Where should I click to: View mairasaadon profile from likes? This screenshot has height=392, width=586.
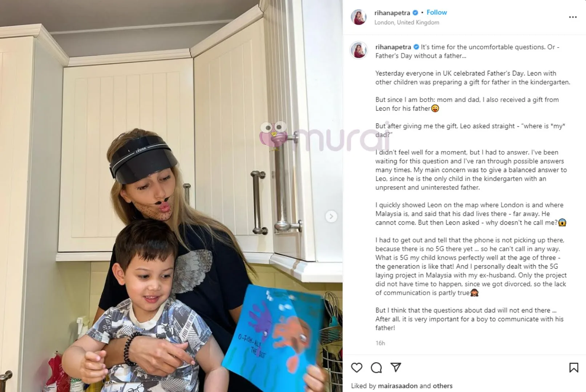point(398,386)
